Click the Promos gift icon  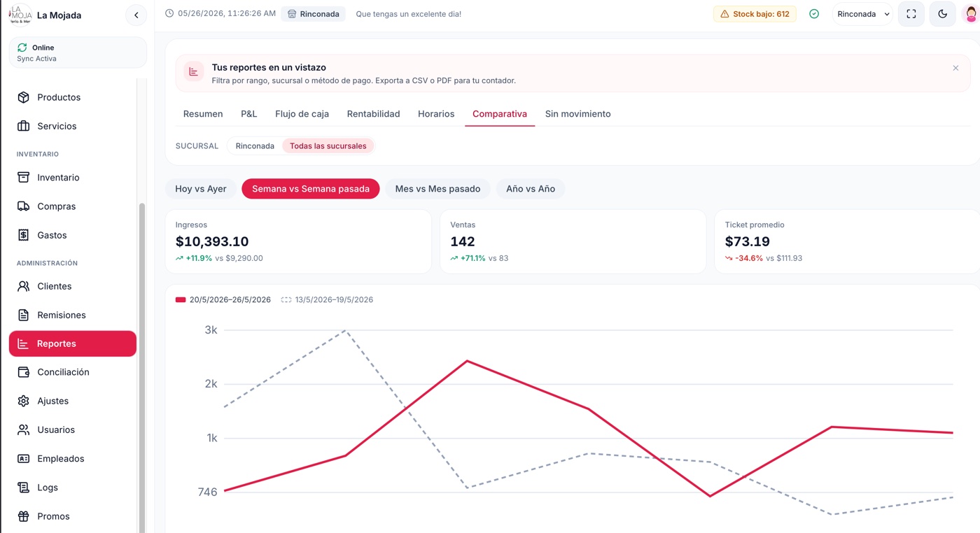pyautogui.click(x=24, y=516)
